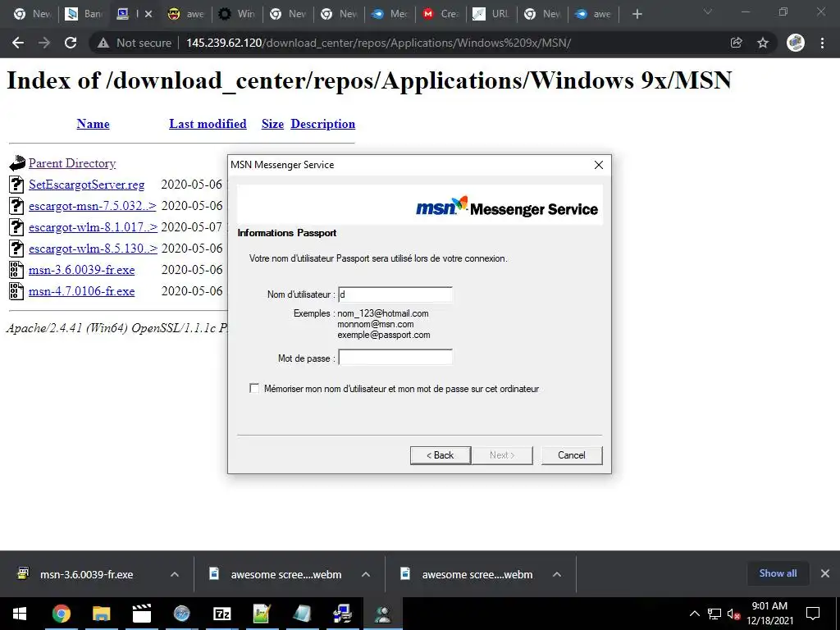This screenshot has height=630, width=840.
Task: Switch to the URL tab
Action: click(492, 15)
